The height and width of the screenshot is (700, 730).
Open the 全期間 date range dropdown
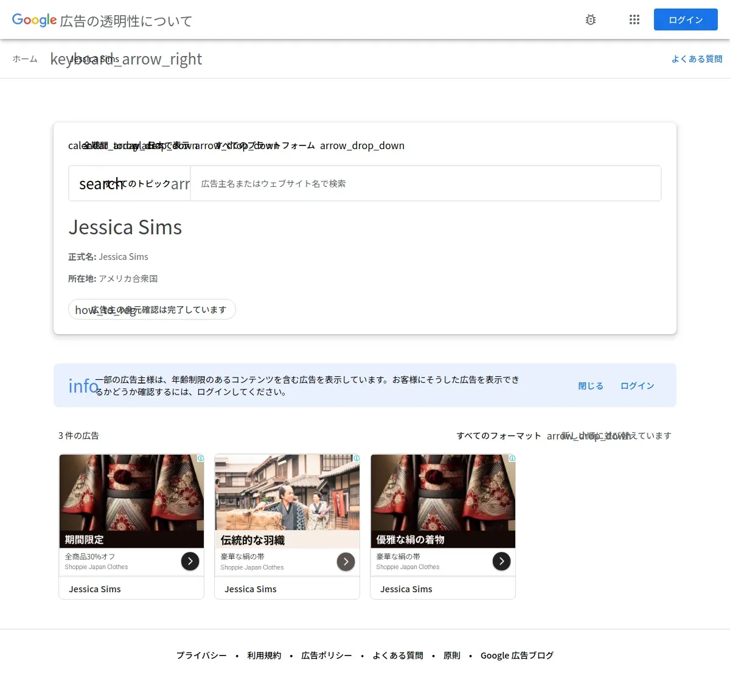pyautogui.click(x=94, y=145)
